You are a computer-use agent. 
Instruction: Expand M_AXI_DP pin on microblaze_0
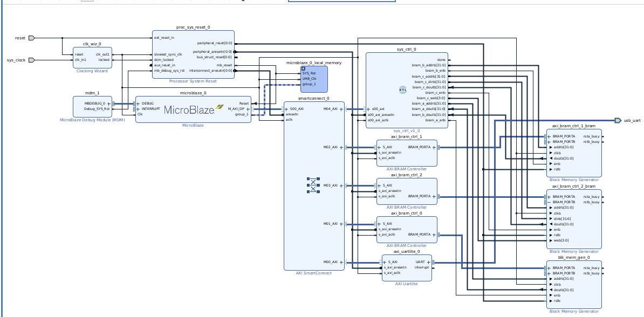click(x=248, y=109)
